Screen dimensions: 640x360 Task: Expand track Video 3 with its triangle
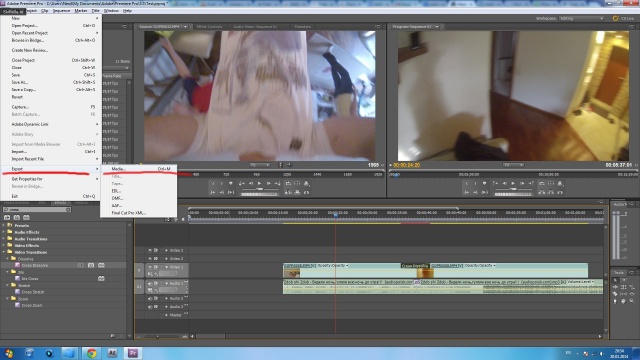(166, 250)
